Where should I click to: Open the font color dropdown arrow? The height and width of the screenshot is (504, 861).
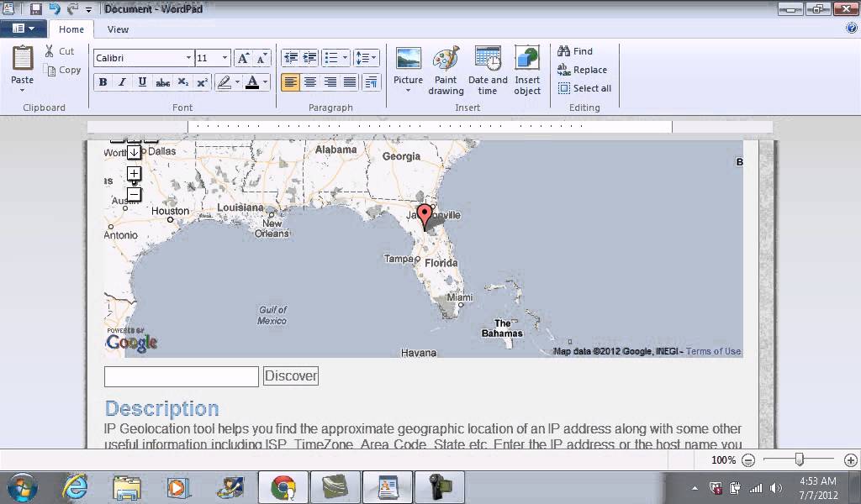[265, 82]
